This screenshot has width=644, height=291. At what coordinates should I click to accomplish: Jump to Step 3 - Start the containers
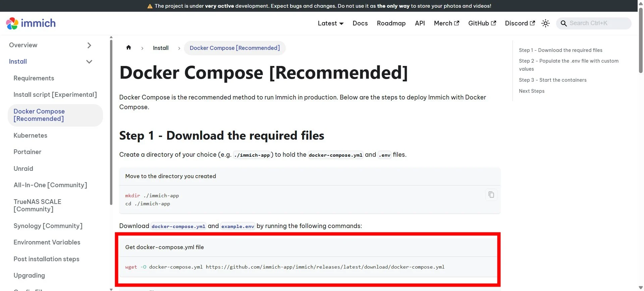click(552, 80)
